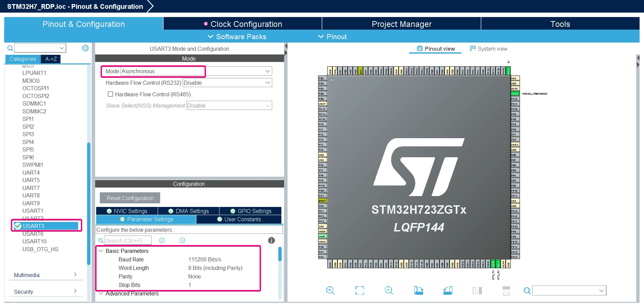The image size is (644, 307).
Task: Click the Reset Configuration button
Action: click(x=130, y=198)
